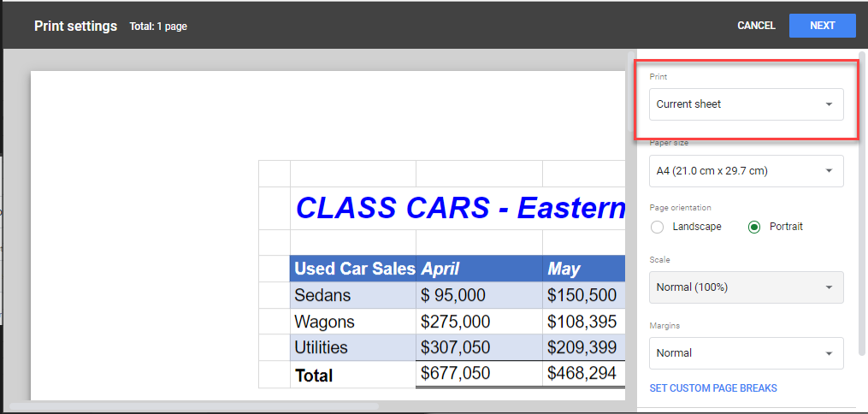
Task: Click the Print settings title text
Action: point(75,26)
